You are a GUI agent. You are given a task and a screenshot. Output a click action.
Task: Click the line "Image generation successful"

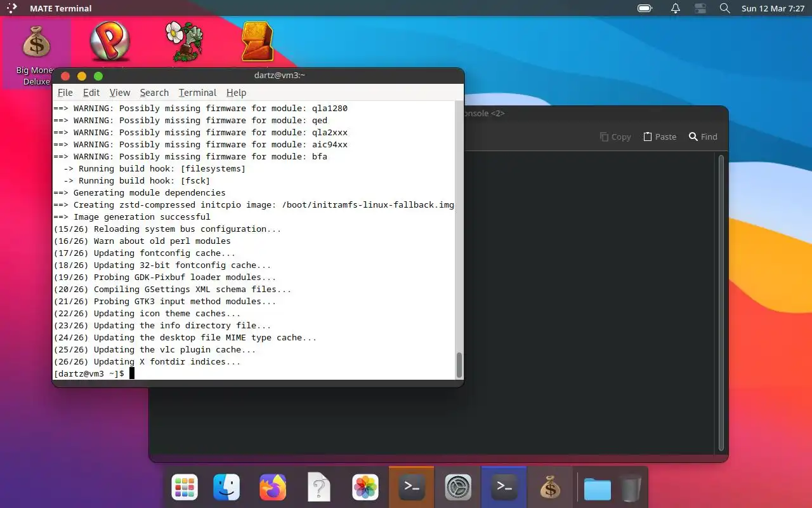132,217
